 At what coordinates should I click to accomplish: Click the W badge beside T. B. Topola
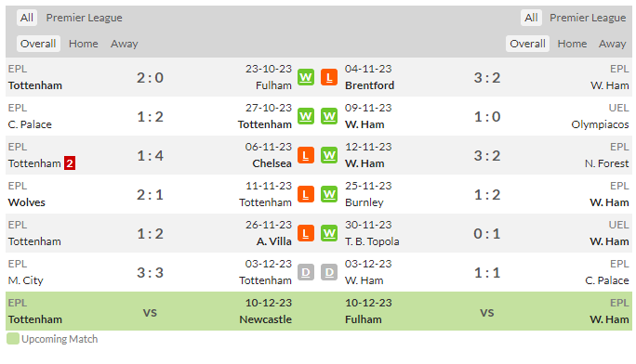tap(329, 233)
